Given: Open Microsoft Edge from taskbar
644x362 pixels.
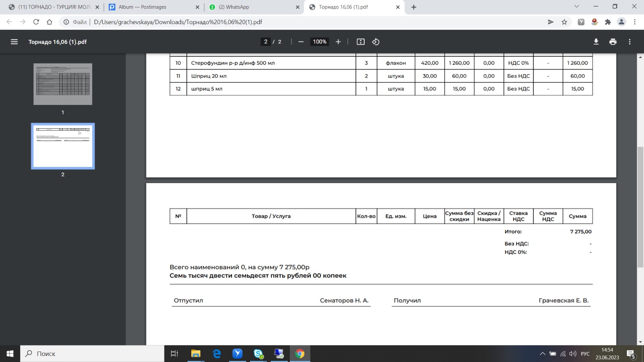Looking at the screenshot, I should point(217,354).
